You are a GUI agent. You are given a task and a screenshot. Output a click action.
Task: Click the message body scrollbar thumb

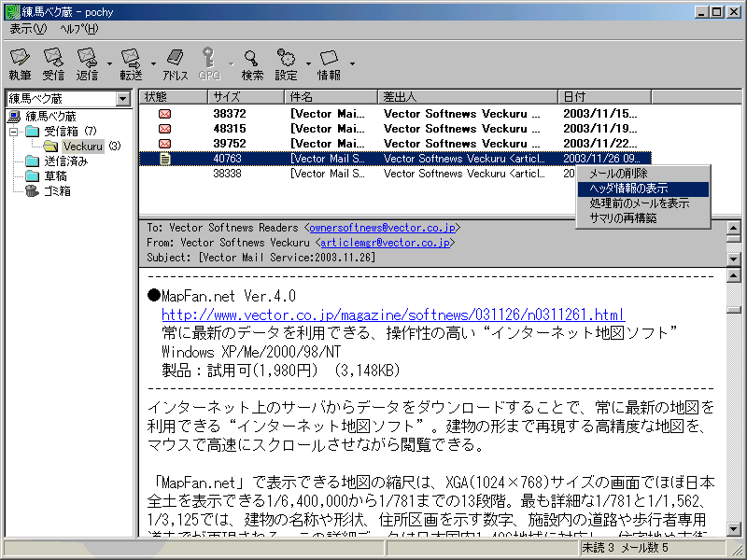[x=734, y=310]
